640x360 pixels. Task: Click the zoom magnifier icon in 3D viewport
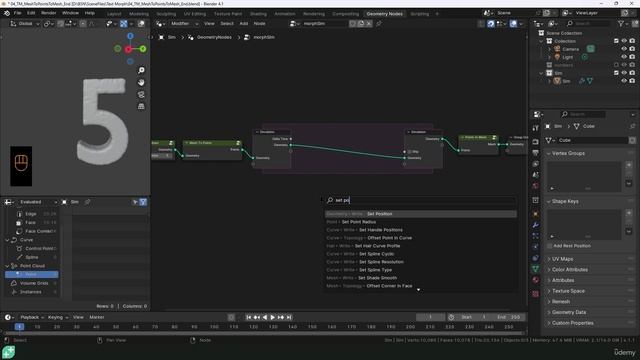pos(141,71)
